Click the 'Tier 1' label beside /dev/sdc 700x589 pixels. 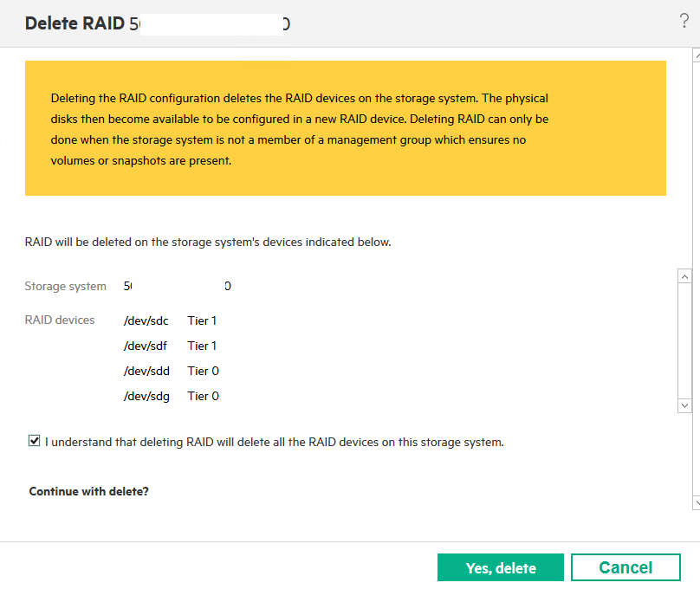pos(202,320)
